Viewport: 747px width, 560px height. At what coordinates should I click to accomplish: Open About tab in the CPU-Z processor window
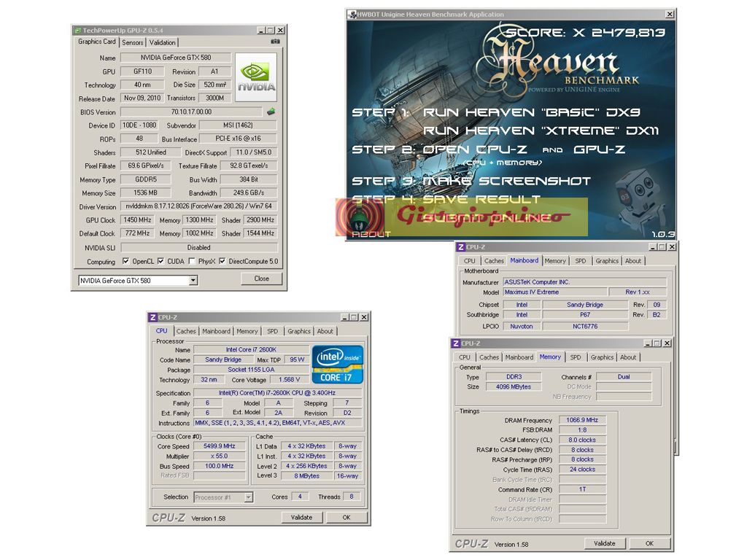[325, 331]
